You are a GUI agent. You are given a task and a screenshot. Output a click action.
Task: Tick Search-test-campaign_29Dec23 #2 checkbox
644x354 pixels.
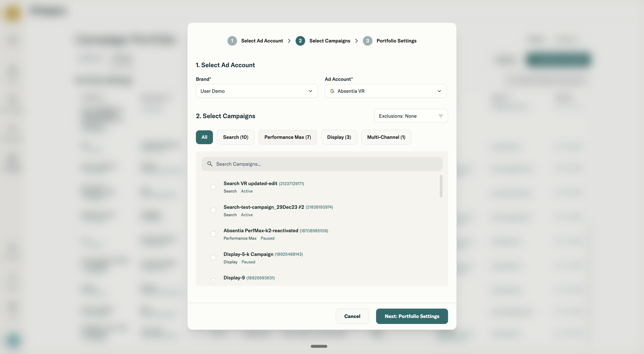tap(213, 210)
